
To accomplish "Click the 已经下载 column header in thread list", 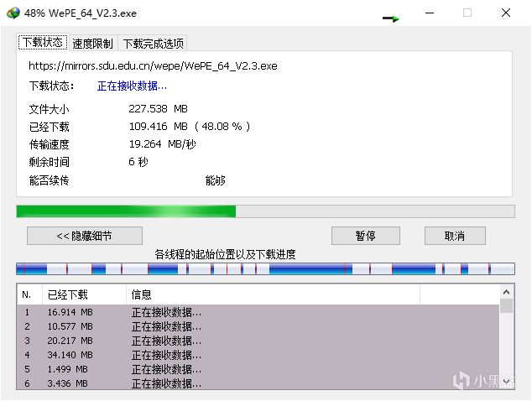I will [84, 294].
